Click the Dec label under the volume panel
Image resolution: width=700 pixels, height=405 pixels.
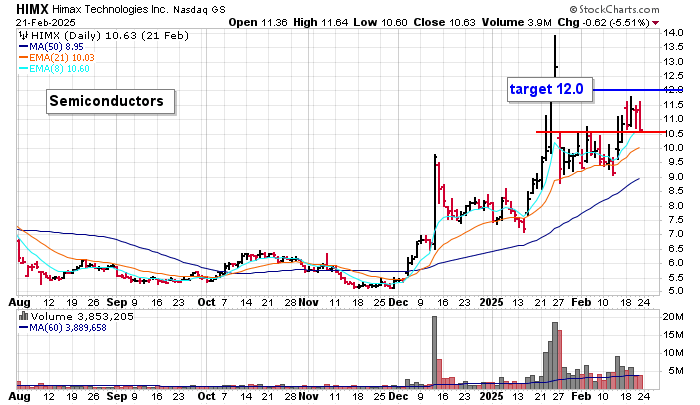(x=398, y=396)
